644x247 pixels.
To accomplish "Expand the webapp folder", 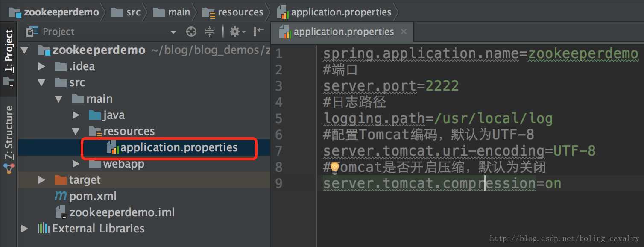I will pos(76,164).
